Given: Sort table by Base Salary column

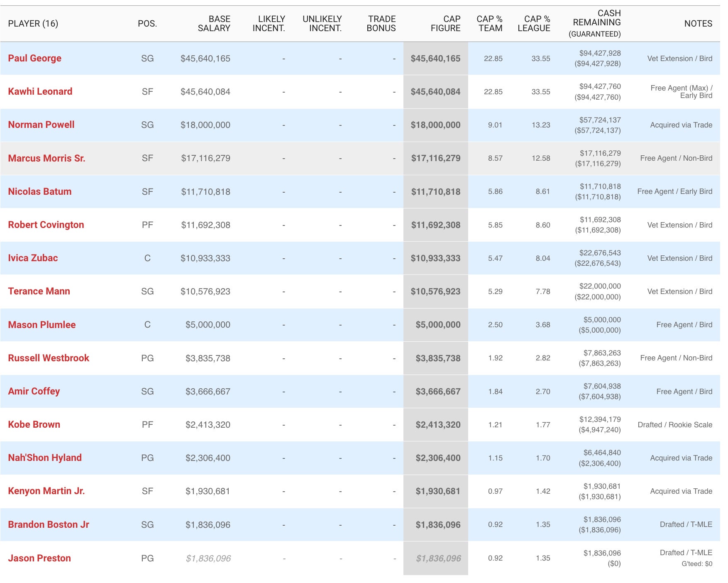Looking at the screenshot, I should point(214,24).
